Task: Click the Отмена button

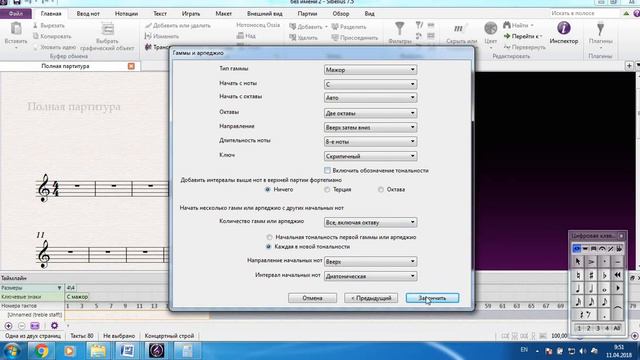Action: coord(312,298)
